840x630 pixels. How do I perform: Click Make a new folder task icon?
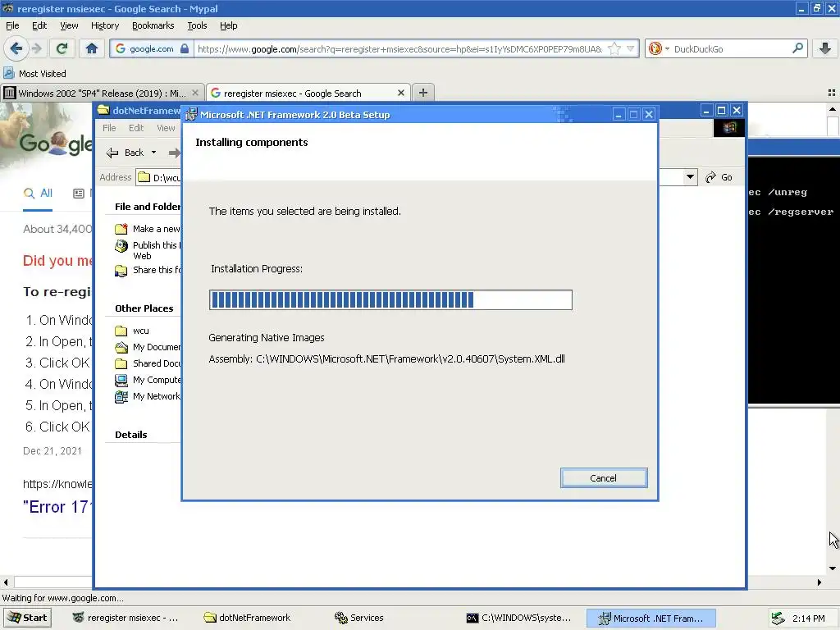[x=121, y=229]
